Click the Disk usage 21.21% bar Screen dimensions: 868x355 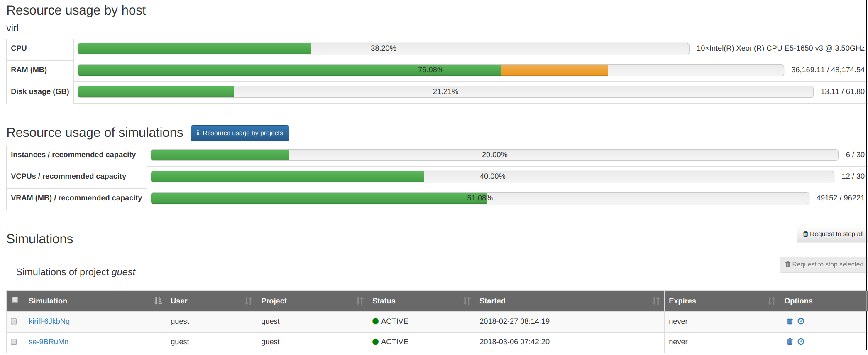pyautogui.click(x=445, y=92)
